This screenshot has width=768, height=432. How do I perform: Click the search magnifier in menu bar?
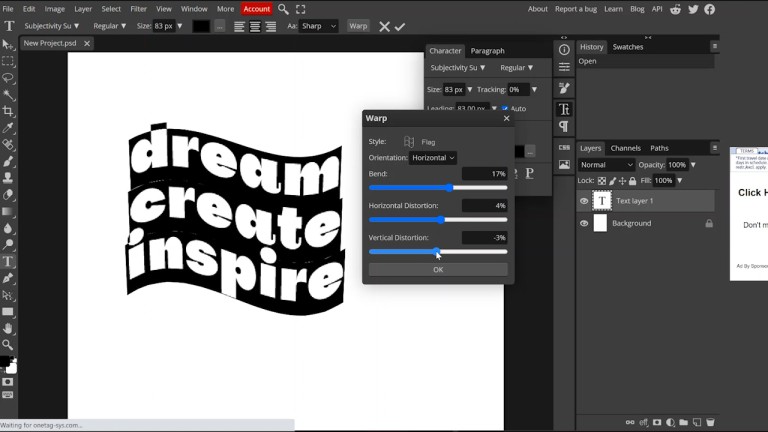pyautogui.click(x=283, y=9)
